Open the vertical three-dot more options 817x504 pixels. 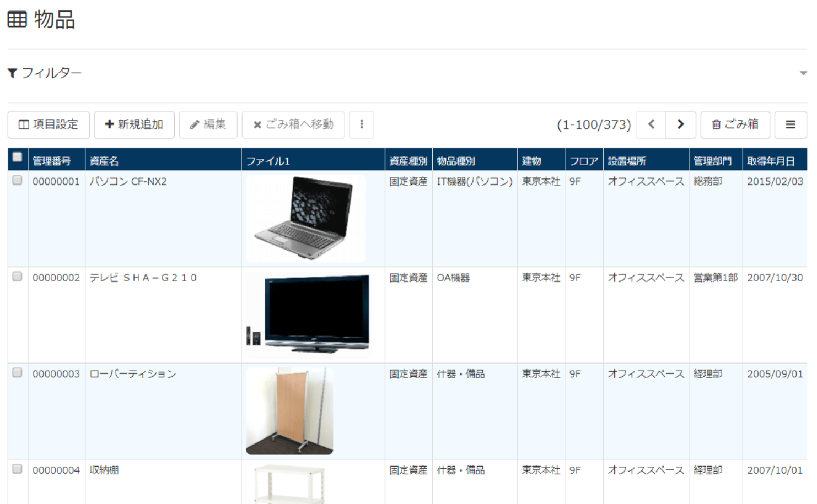tap(362, 124)
